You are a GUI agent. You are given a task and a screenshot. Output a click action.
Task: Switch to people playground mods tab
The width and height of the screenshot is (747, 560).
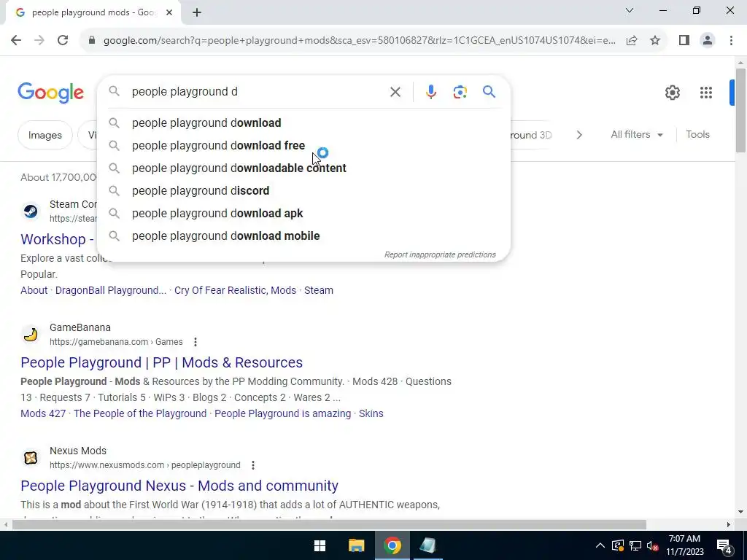click(x=93, y=13)
